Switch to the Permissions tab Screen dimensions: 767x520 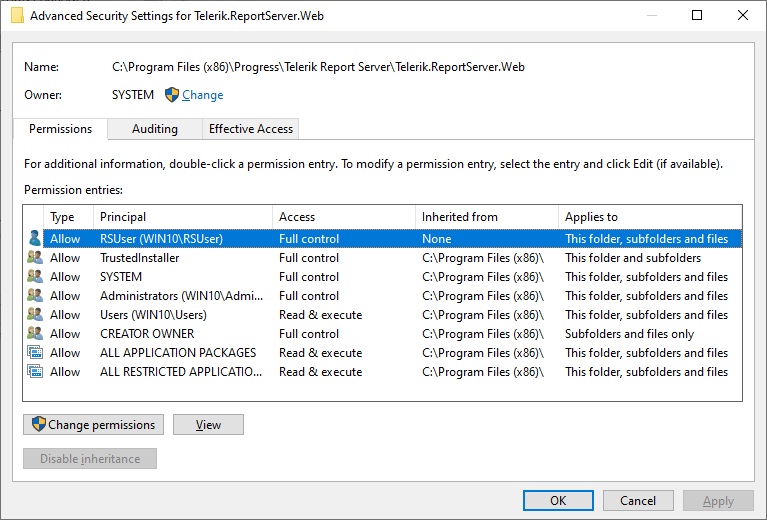[x=60, y=129]
